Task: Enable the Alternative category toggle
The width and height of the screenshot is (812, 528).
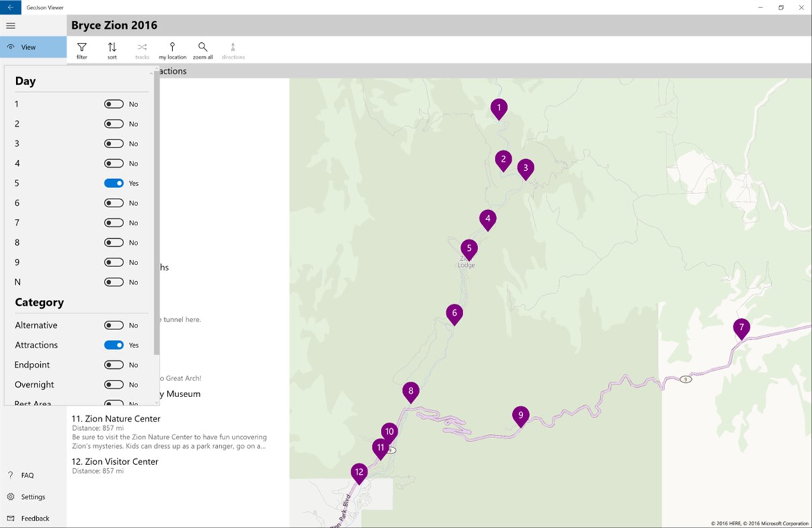Action: 114,325
